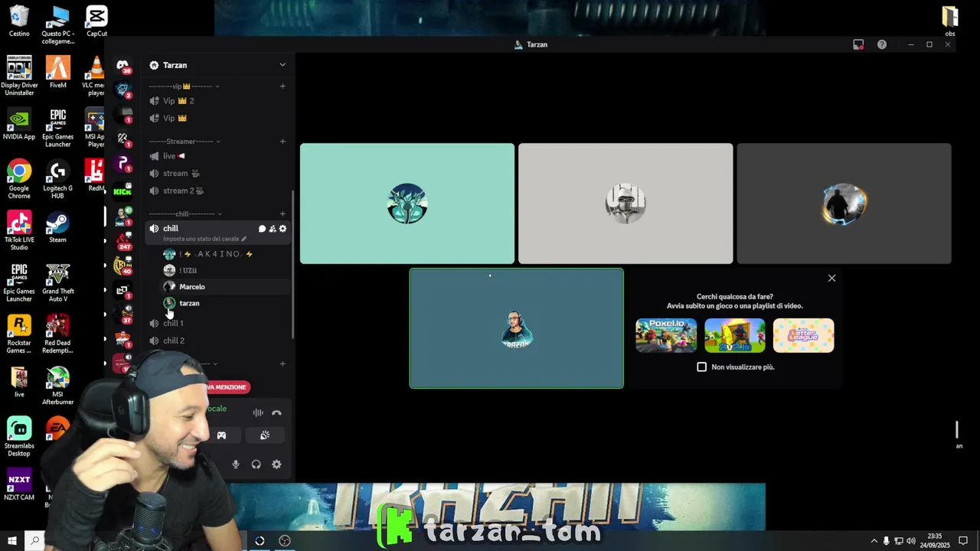980x551 pixels.
Task: Open the soundboard button
Action: click(265, 435)
